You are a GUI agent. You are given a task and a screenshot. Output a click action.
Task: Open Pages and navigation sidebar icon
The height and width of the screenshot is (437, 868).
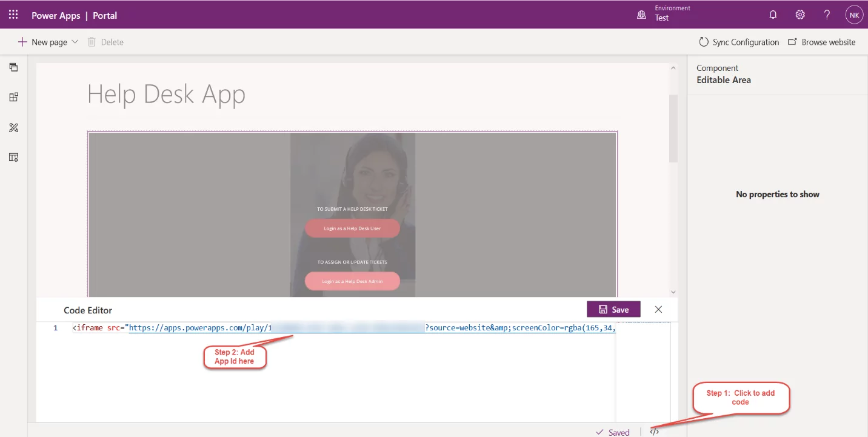13,67
